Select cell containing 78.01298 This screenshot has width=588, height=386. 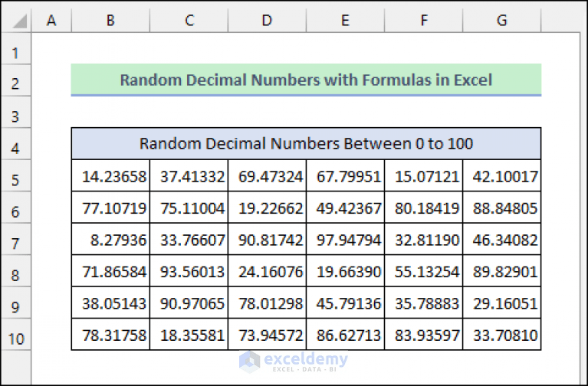click(x=267, y=303)
